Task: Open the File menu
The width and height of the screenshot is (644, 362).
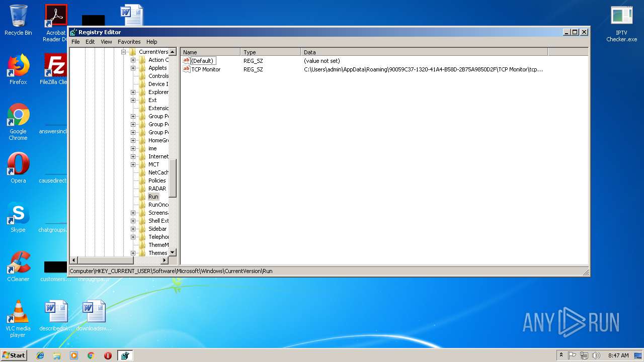Action: pyautogui.click(x=75, y=42)
